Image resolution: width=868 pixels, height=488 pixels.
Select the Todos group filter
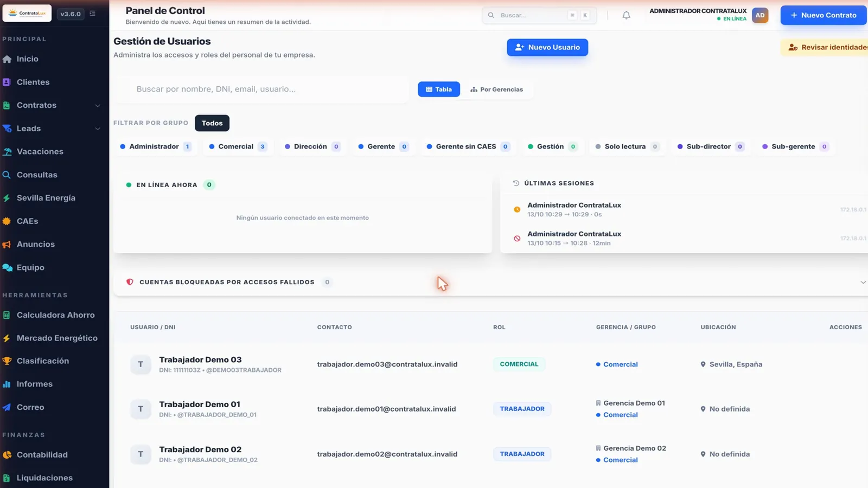pos(212,123)
